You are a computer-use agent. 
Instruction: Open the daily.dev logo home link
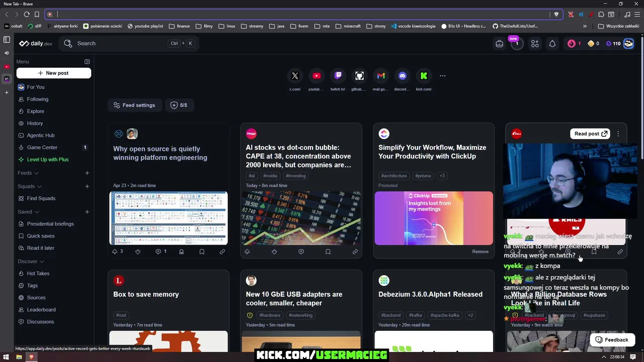click(x=36, y=44)
